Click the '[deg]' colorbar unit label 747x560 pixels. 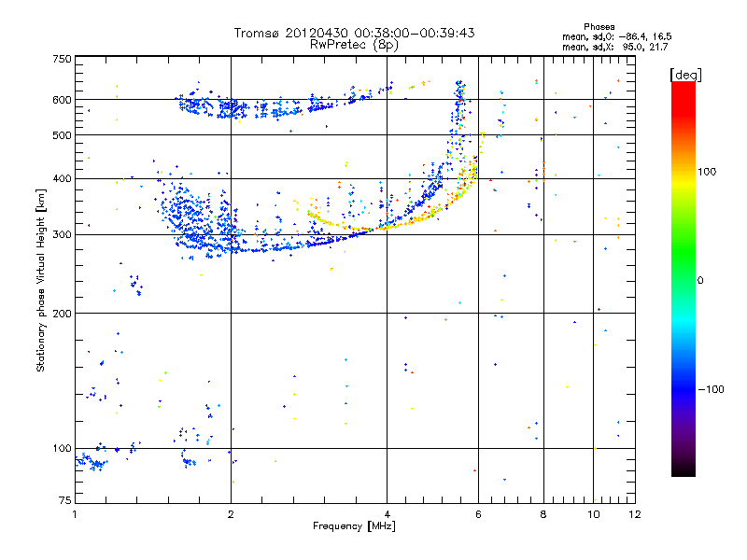pyautogui.click(x=685, y=75)
